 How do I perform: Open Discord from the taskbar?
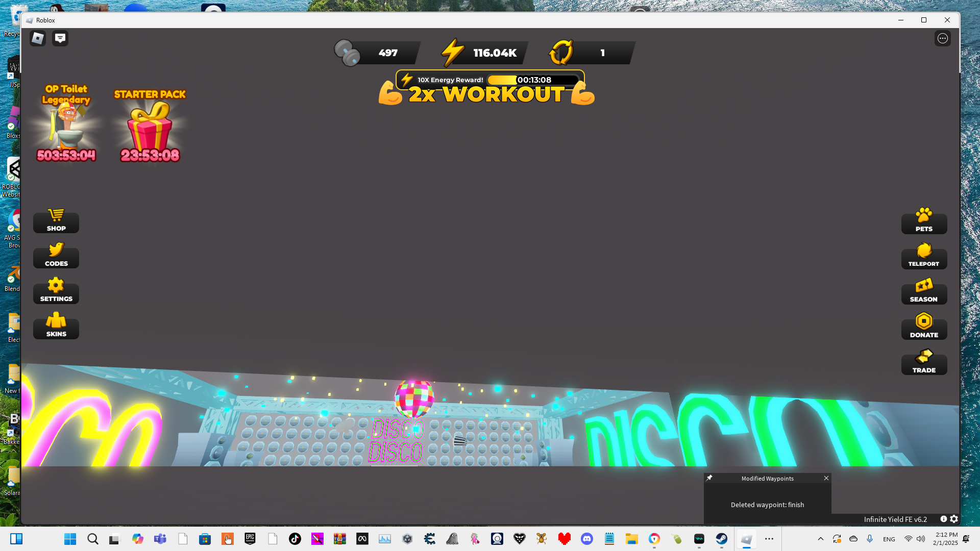(x=587, y=539)
